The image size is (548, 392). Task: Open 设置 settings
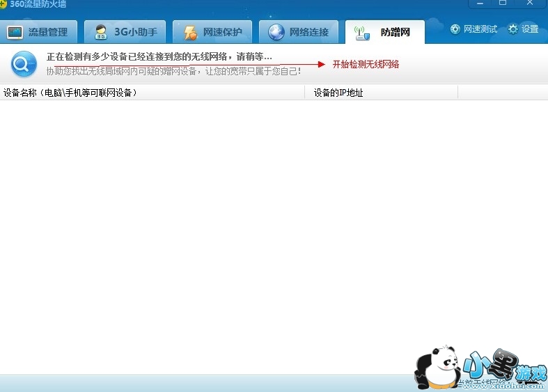tap(523, 29)
